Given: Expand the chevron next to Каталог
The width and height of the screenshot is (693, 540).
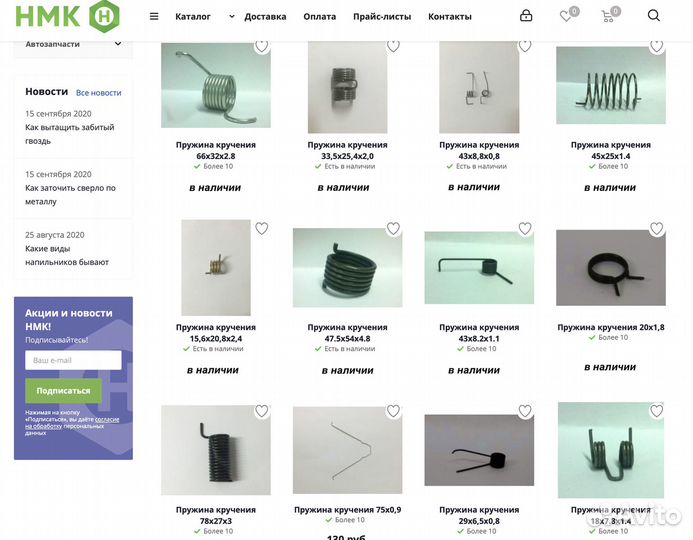Looking at the screenshot, I should coord(232,17).
